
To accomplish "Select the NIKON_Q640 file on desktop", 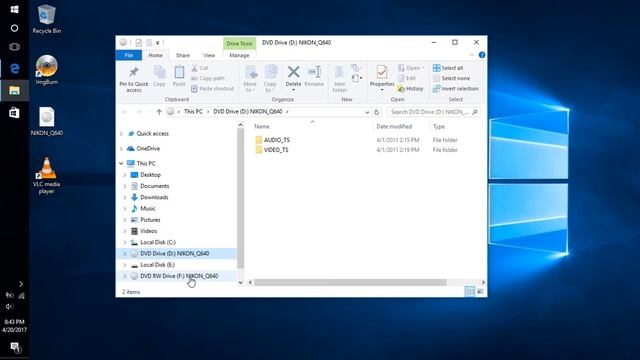I will (47, 121).
